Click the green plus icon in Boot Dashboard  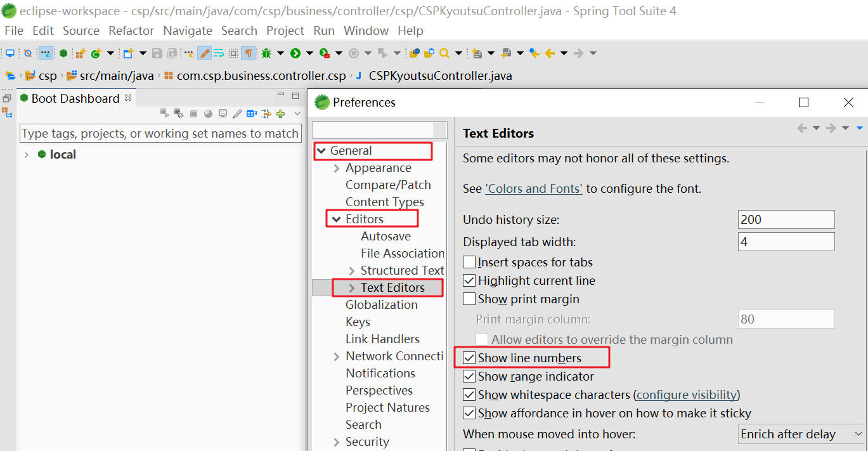(x=280, y=114)
